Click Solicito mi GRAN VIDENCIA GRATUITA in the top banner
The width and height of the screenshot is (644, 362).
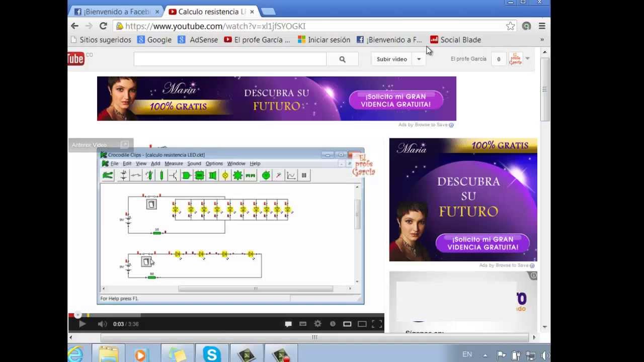396,100
